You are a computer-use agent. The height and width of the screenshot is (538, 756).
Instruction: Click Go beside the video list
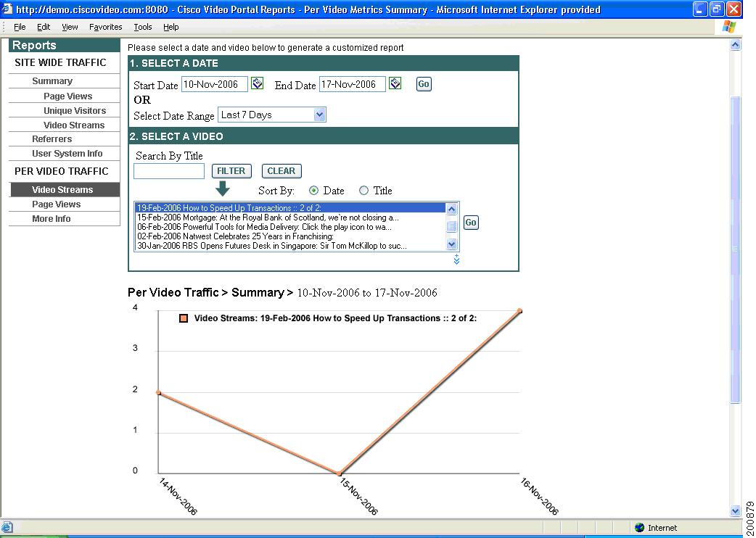[x=470, y=223]
